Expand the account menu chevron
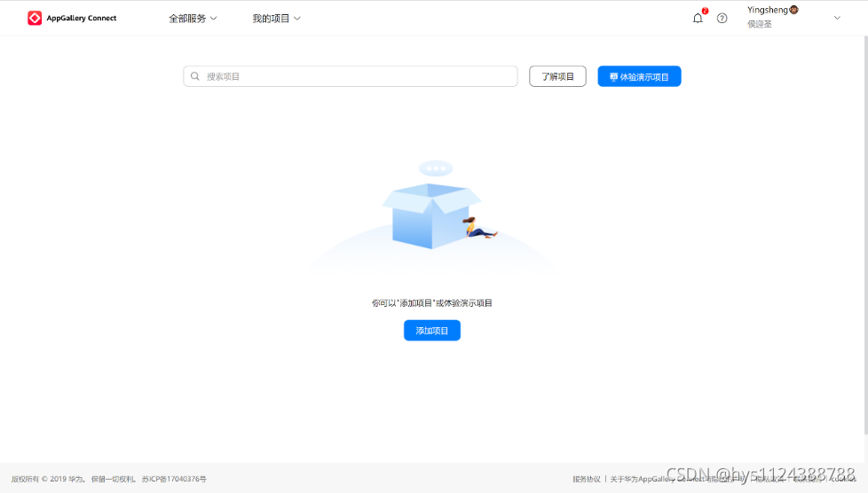 [x=837, y=18]
